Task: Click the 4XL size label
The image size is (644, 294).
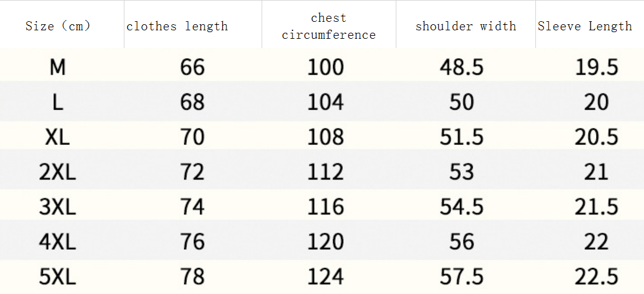Action: [58, 242]
